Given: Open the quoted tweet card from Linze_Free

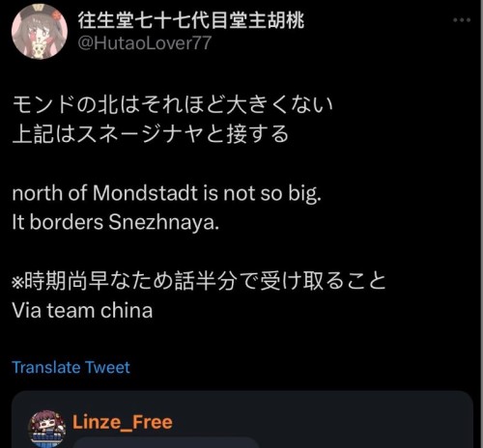Looking at the screenshot, I should (242, 419).
